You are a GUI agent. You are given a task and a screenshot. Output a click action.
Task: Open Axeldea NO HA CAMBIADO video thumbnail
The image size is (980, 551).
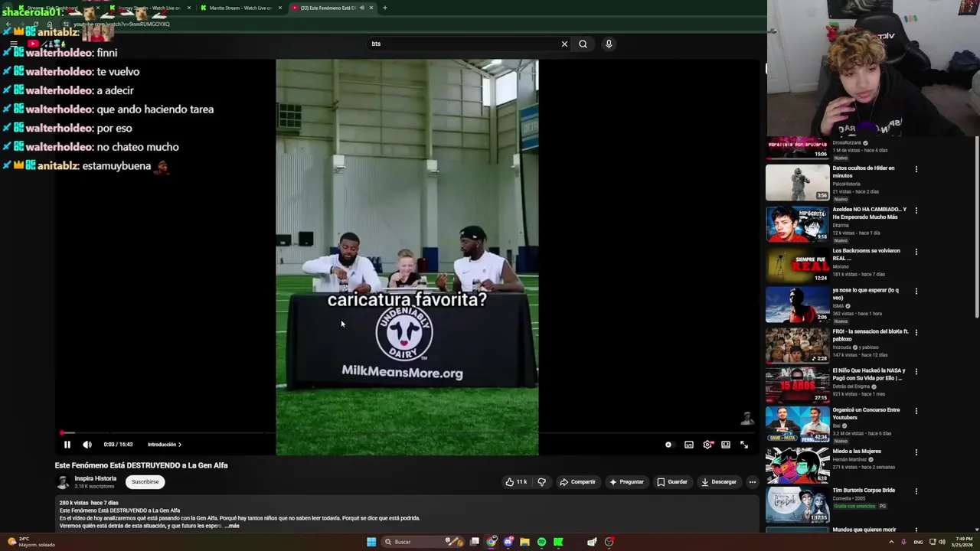tap(797, 223)
